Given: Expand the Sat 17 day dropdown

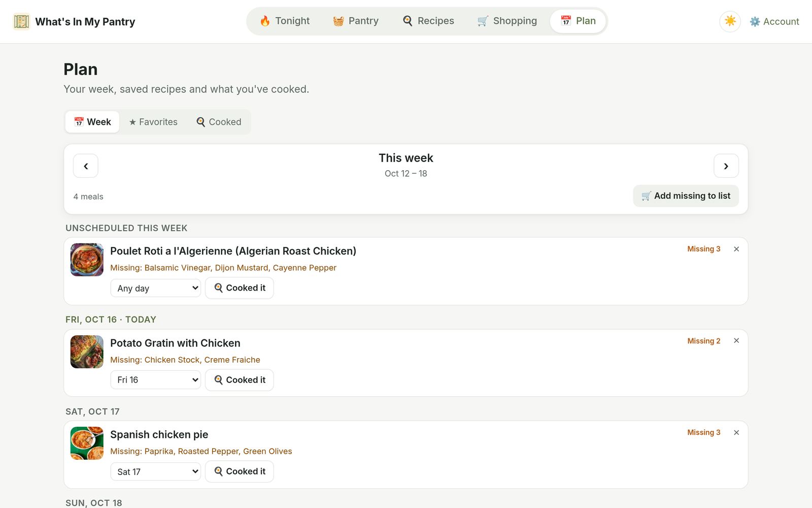Looking at the screenshot, I should (156, 471).
